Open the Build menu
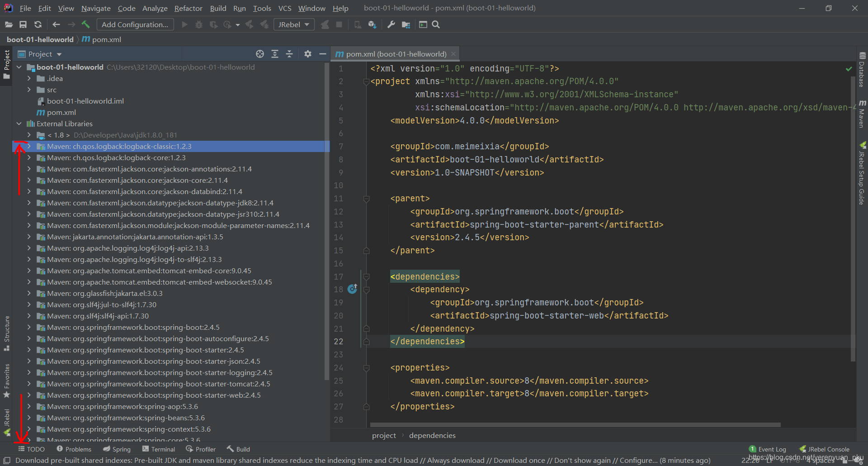Screen dimensions: 868x466 pyautogui.click(x=218, y=8)
